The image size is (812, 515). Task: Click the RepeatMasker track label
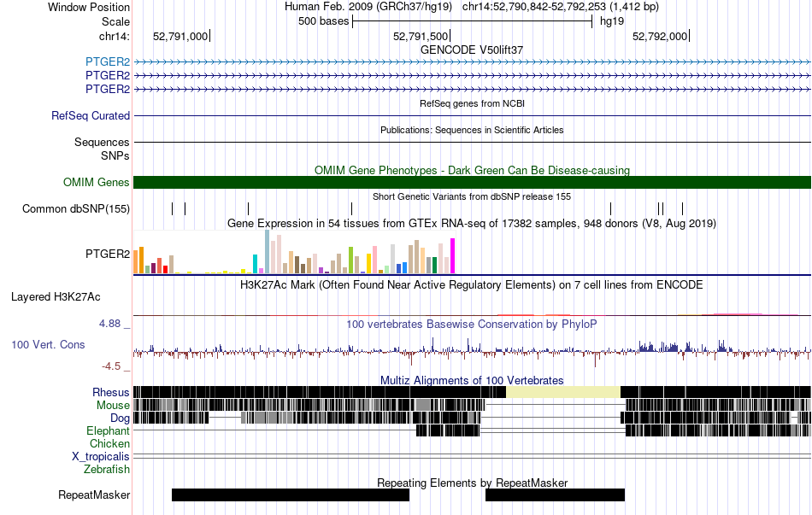pos(94,495)
